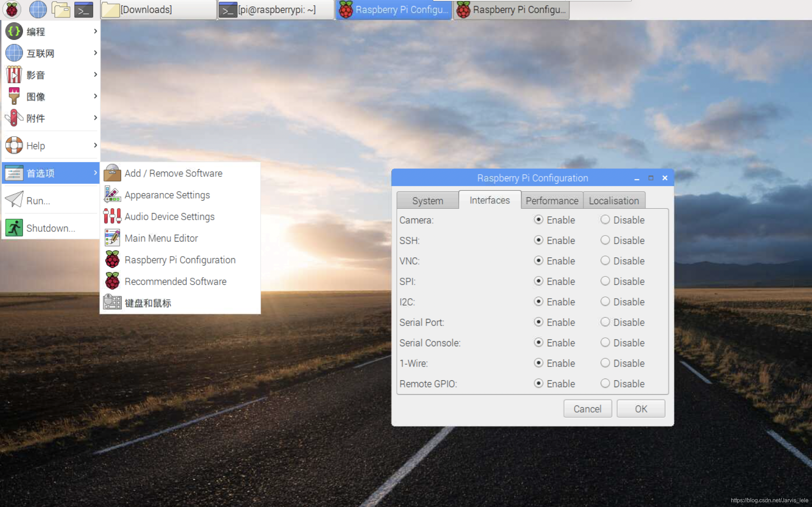Open Recommended Software entry
Screen dimensions: 812x507
pyautogui.click(x=175, y=281)
